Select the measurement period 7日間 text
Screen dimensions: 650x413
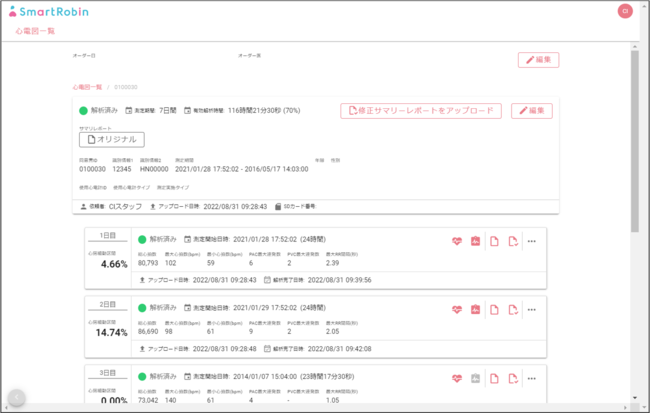(x=168, y=110)
